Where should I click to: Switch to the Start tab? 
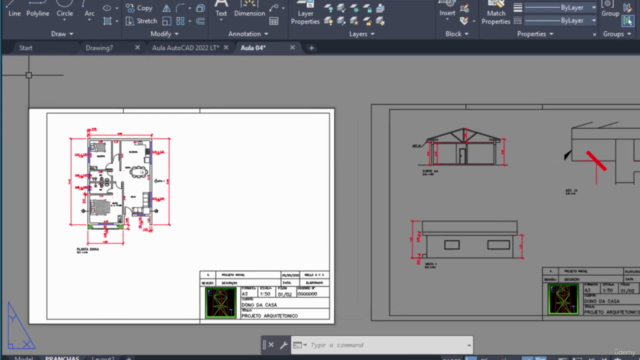click(26, 48)
